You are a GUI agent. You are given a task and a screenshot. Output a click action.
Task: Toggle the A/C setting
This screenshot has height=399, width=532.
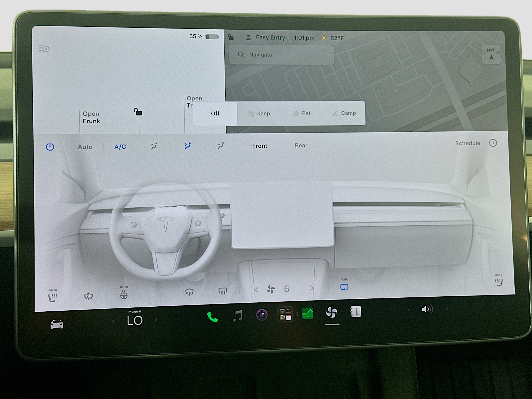[120, 147]
